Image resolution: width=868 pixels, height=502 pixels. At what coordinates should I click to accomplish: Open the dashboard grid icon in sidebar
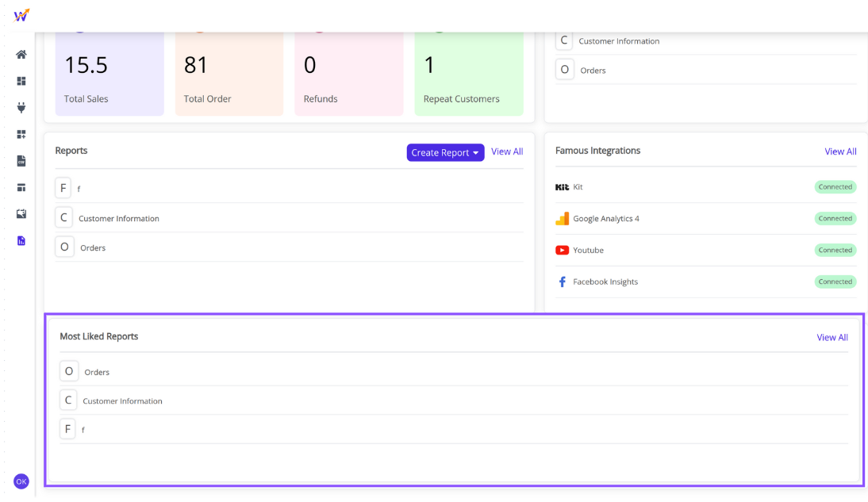click(21, 81)
